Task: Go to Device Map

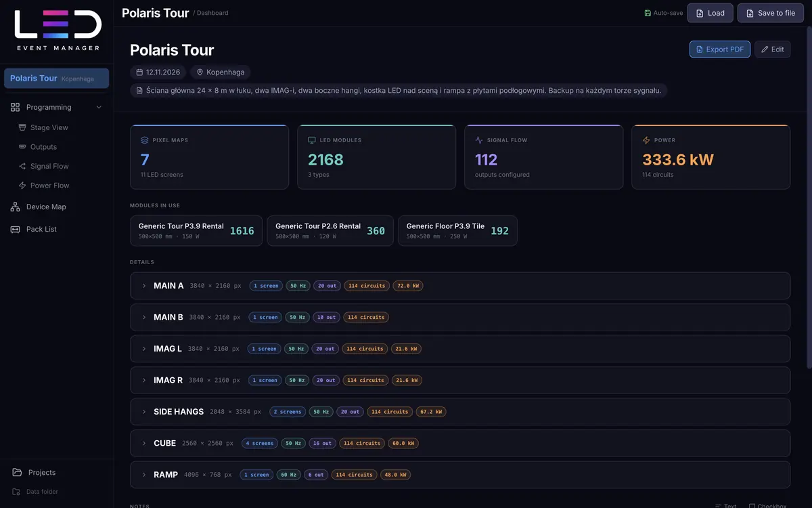Action: coord(57,207)
